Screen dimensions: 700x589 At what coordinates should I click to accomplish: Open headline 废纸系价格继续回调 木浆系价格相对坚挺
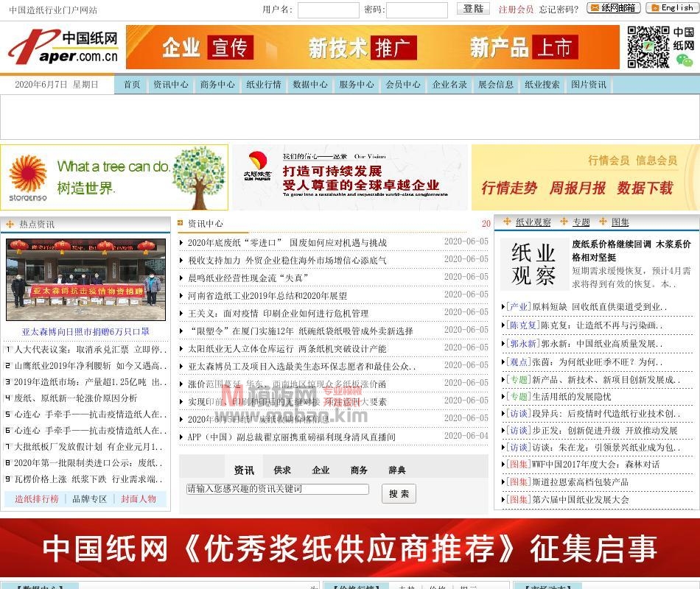pyautogui.click(x=631, y=251)
